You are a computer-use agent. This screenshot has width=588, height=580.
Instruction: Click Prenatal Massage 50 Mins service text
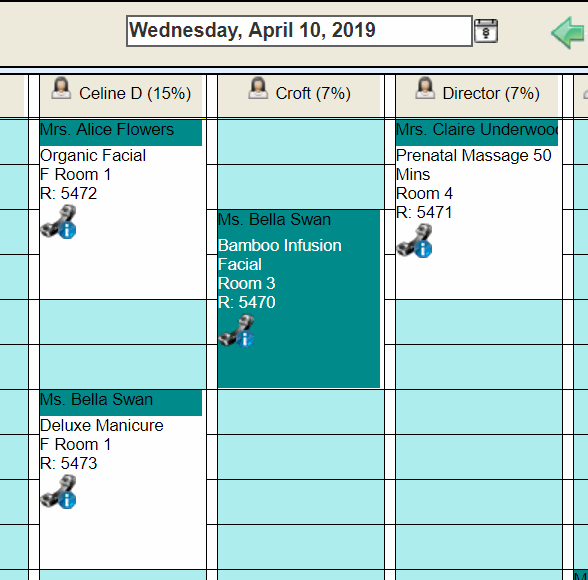(474, 165)
